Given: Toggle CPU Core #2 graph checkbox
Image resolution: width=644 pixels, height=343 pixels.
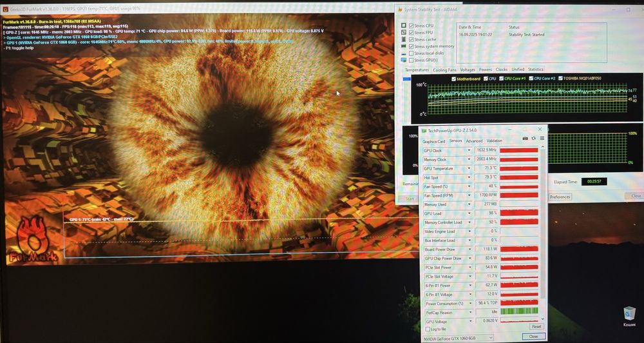Looking at the screenshot, I should [531, 78].
